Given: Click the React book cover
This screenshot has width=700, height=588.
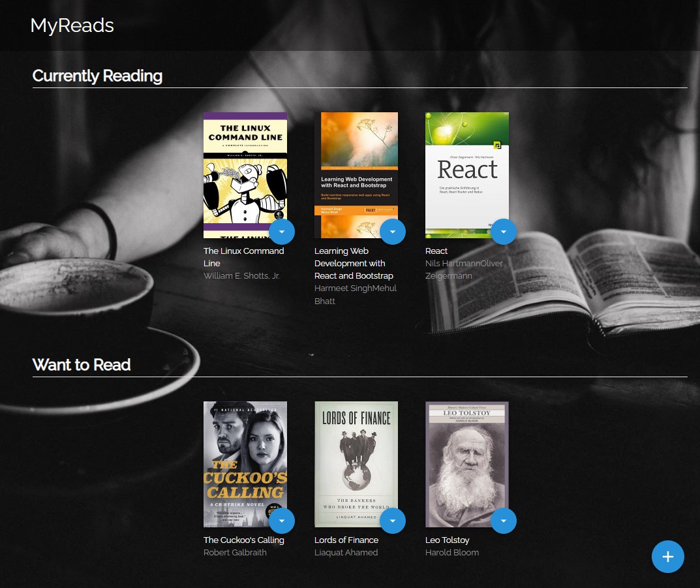Looking at the screenshot, I should pos(466,175).
